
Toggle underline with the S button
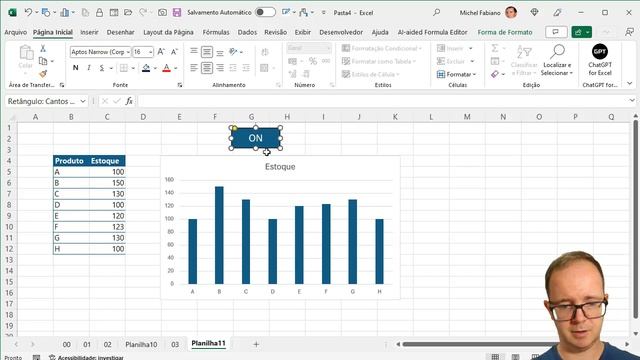pyautogui.click(x=102, y=68)
